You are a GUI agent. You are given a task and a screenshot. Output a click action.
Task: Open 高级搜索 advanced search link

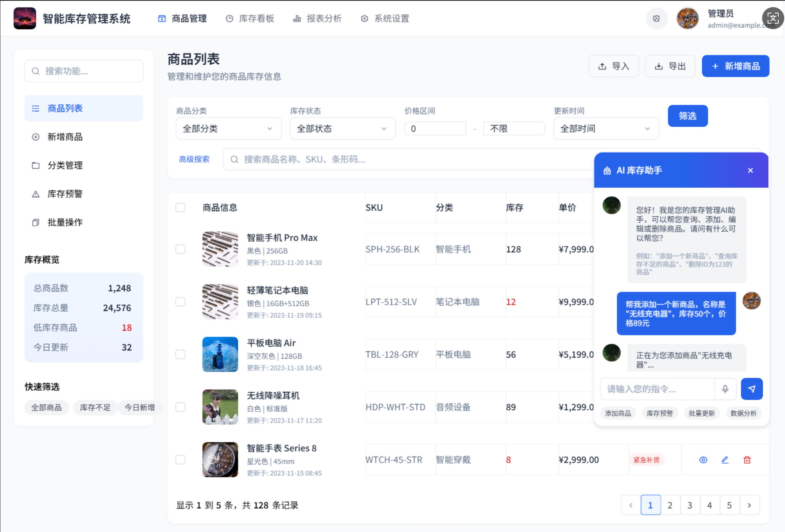(194, 159)
